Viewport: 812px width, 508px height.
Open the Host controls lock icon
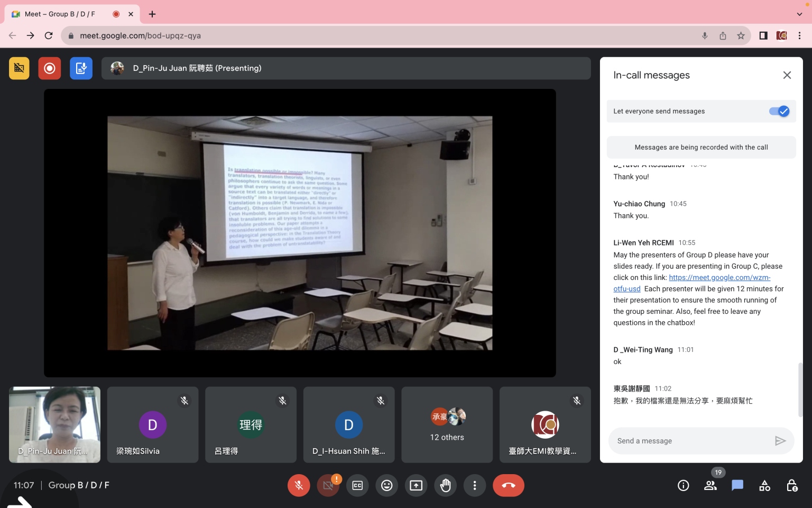click(x=791, y=485)
